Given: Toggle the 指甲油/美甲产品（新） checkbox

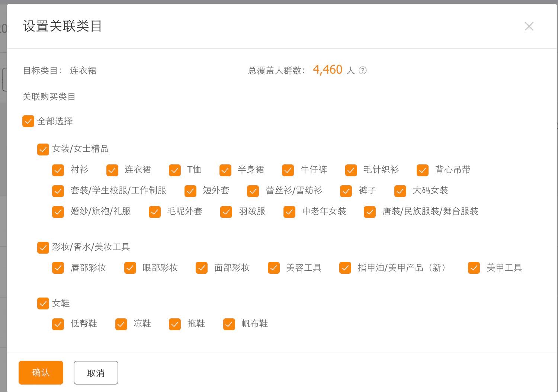Looking at the screenshot, I should click(x=345, y=267).
